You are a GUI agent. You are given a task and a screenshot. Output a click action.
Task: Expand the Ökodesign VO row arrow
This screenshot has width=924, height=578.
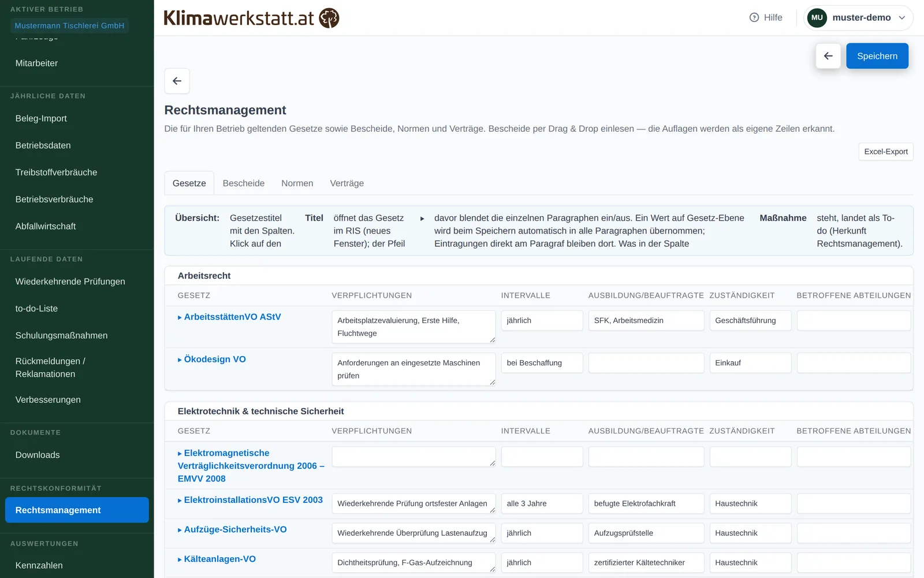[180, 360]
